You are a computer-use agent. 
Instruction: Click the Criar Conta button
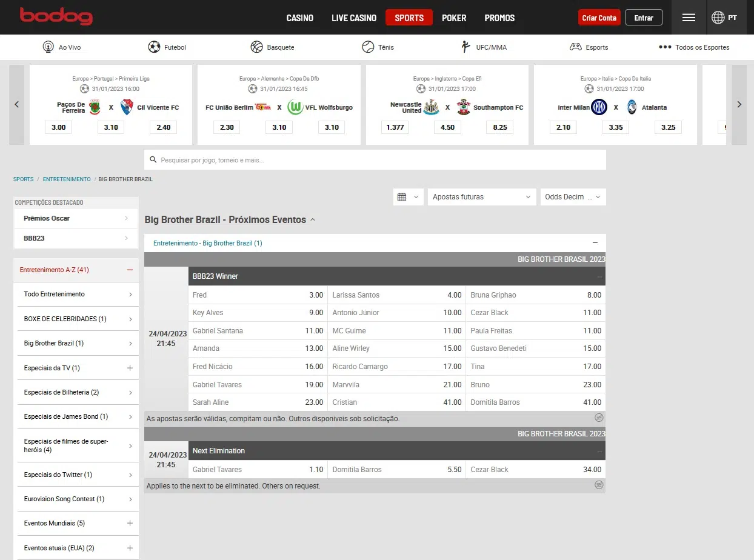click(599, 18)
